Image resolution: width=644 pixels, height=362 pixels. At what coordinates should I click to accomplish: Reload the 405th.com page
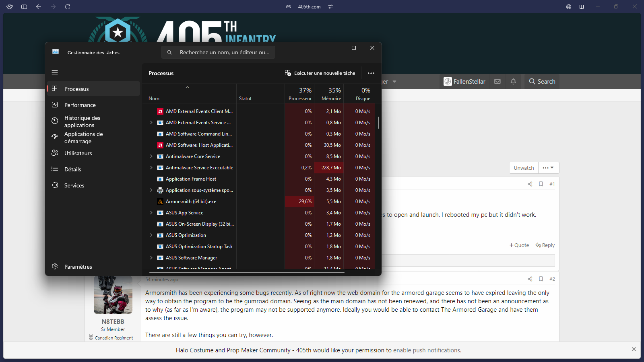coord(68,7)
